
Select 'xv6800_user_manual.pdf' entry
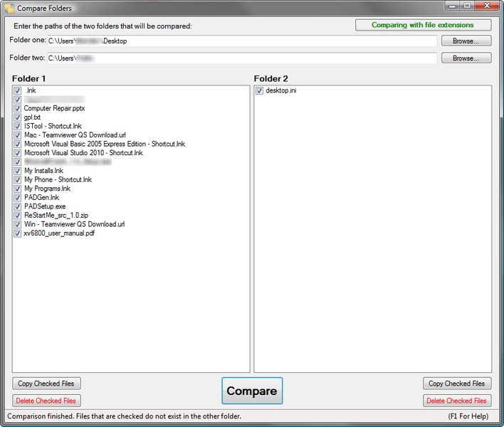tap(59, 233)
